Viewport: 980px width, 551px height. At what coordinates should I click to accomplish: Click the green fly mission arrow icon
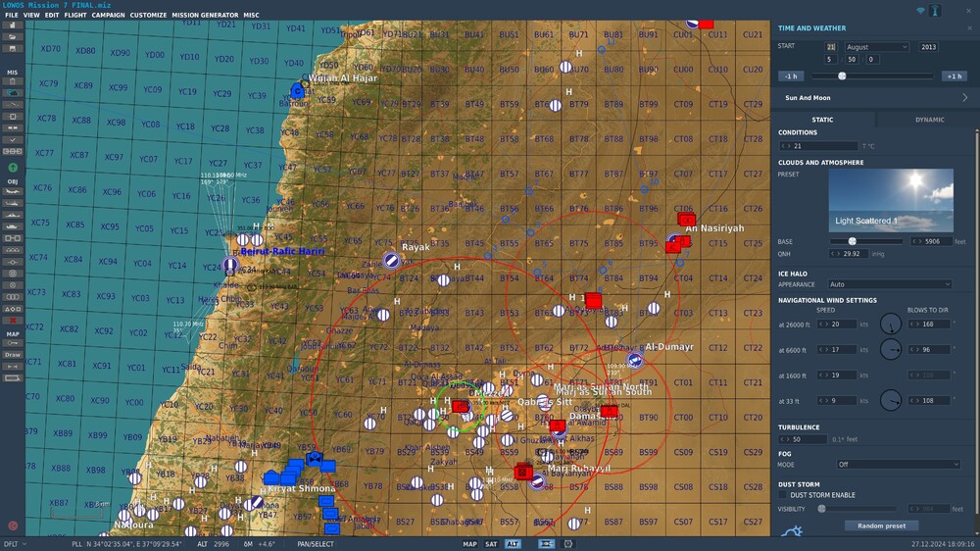(12, 168)
